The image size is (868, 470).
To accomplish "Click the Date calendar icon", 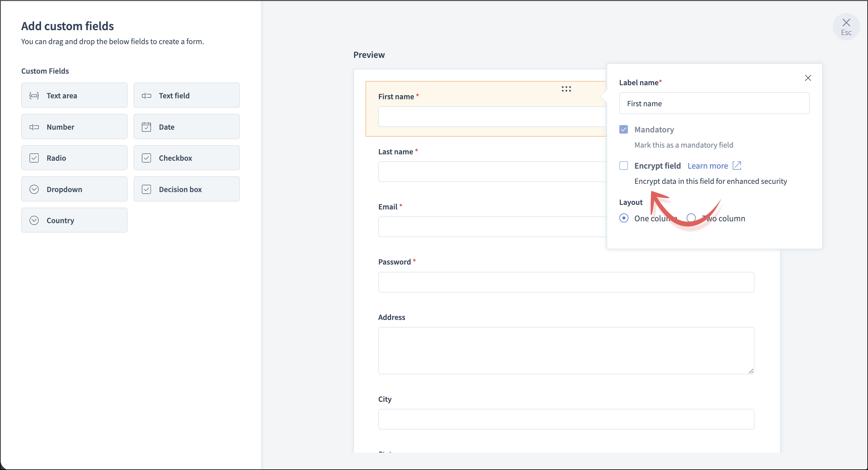I will coord(146,127).
